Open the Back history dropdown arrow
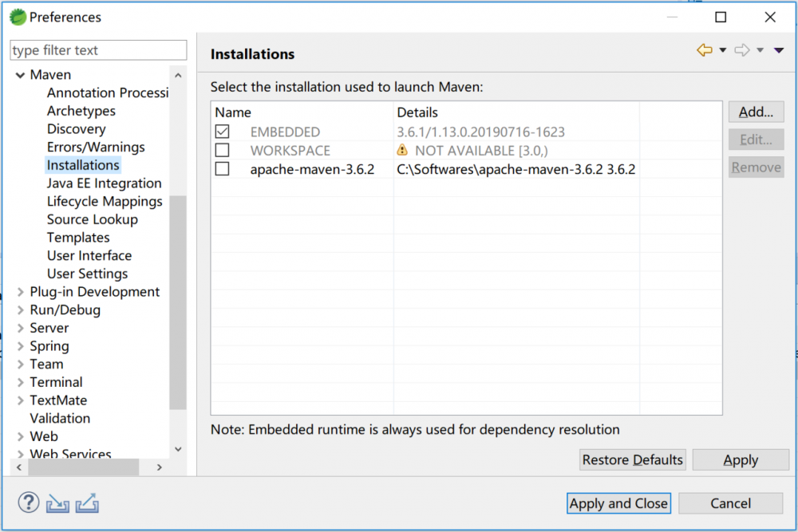798x532 pixels. (x=723, y=50)
